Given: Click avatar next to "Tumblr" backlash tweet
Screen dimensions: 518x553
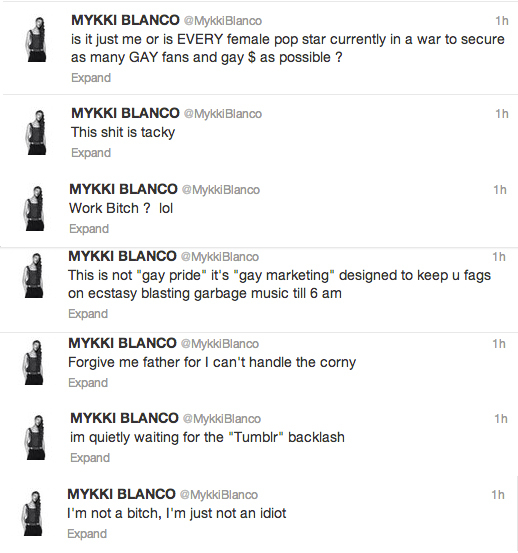Looking at the screenshot, I should [x=35, y=437].
